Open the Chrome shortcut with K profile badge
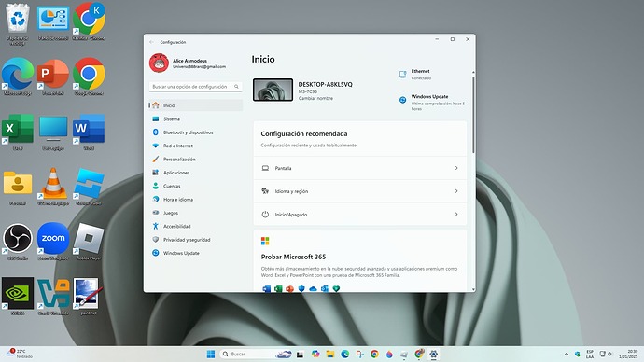The image size is (644, 362). coord(89,22)
